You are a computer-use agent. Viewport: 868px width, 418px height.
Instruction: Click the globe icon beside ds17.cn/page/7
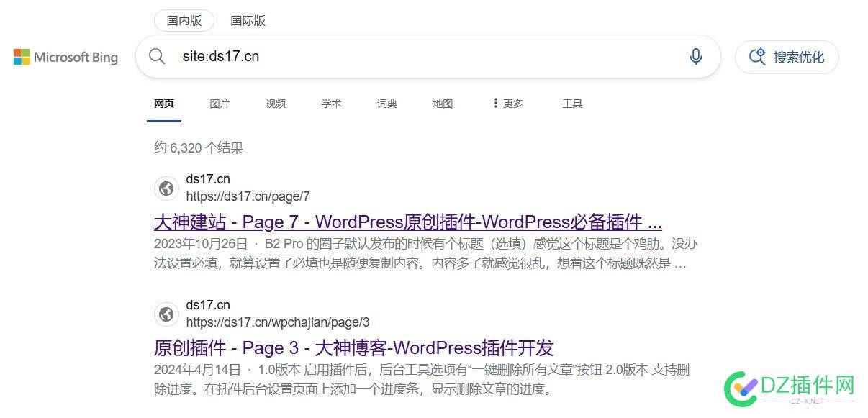pyautogui.click(x=166, y=188)
